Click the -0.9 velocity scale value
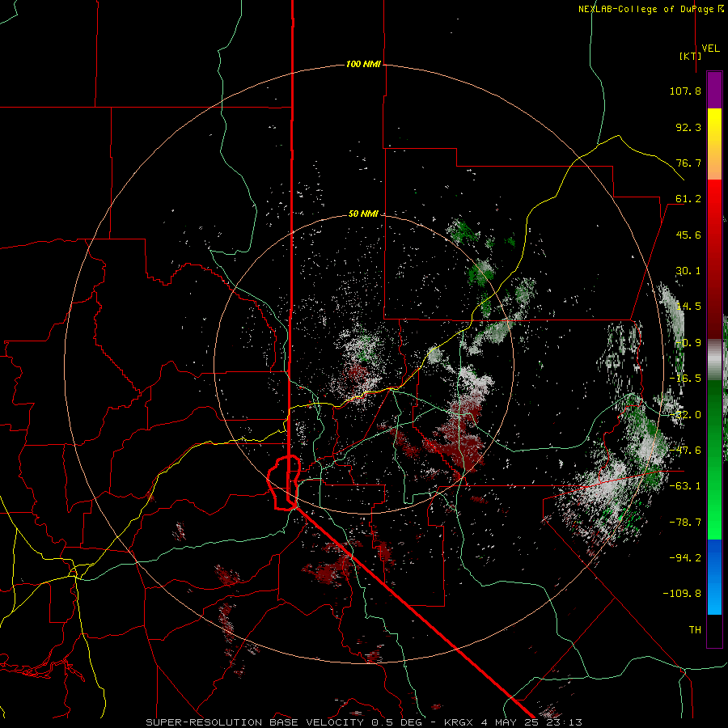This screenshot has width=728, height=728. [688, 343]
